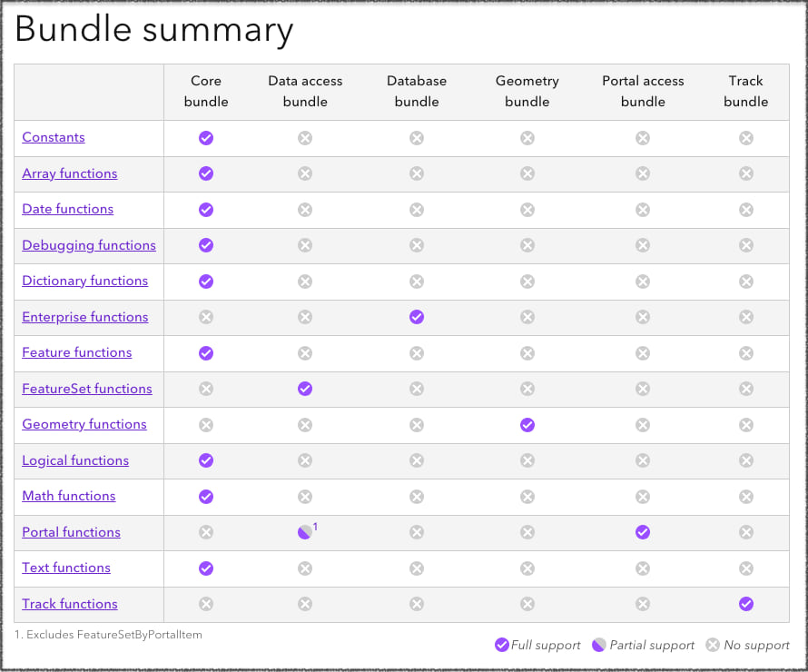Open the Constants link
The height and width of the screenshot is (672, 808).
coord(54,138)
